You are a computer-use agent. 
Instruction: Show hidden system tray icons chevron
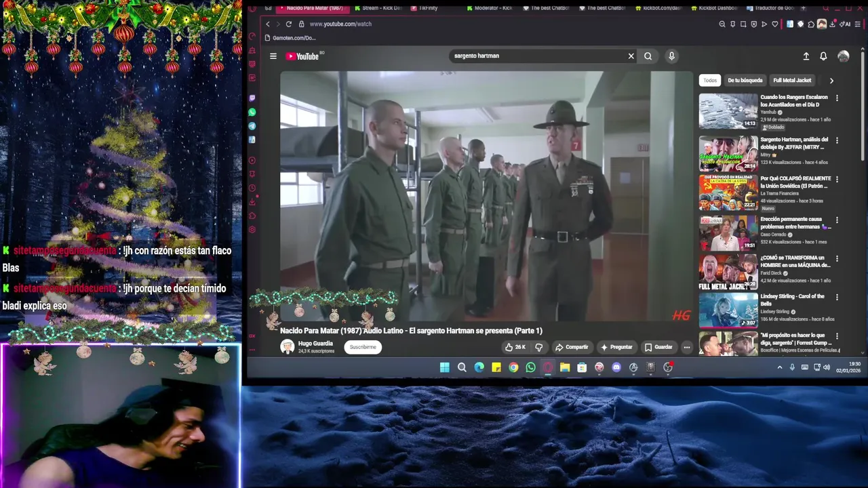click(x=780, y=367)
